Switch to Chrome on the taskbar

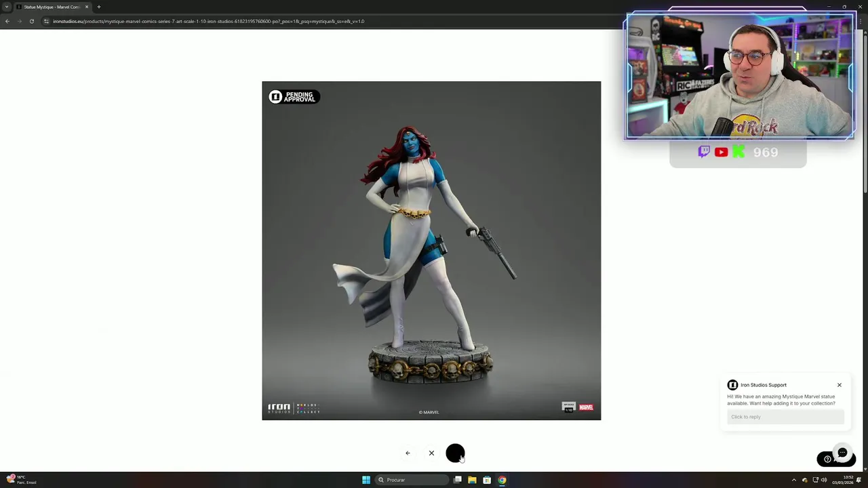(502, 480)
